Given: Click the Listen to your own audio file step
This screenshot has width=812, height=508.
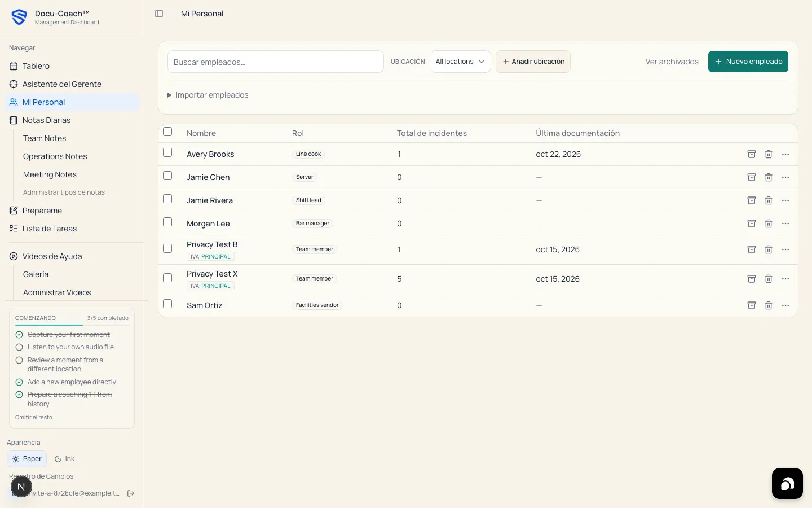Looking at the screenshot, I should [x=70, y=347].
